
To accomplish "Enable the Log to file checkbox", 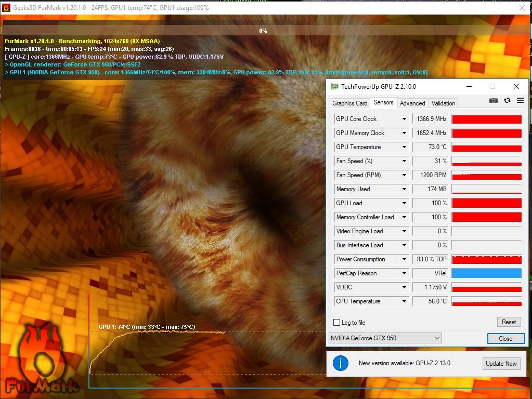I will tap(336, 323).
